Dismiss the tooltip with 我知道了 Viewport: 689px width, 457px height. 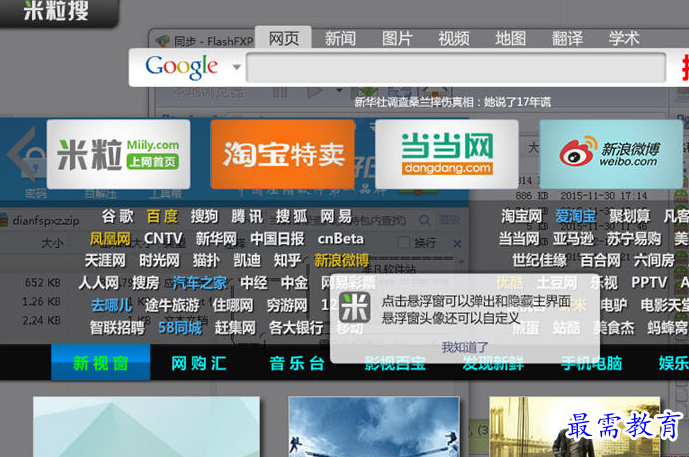[465, 348]
